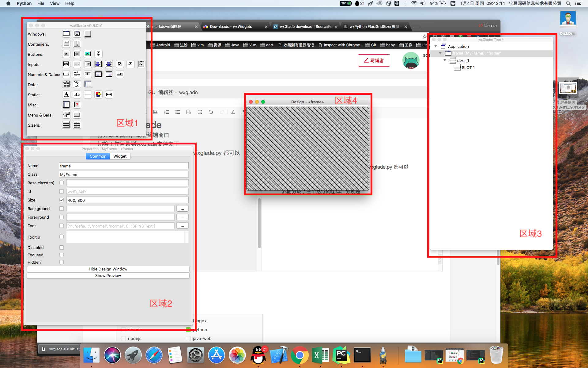
Task: Tick the Hidden checkbox
Action: [x=62, y=262]
